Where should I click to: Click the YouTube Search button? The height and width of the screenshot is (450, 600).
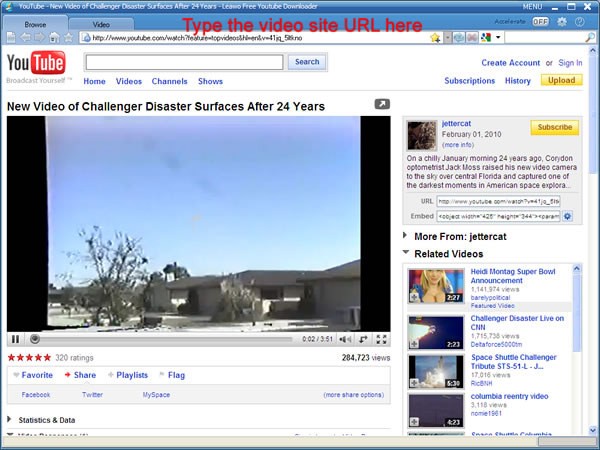(x=307, y=62)
